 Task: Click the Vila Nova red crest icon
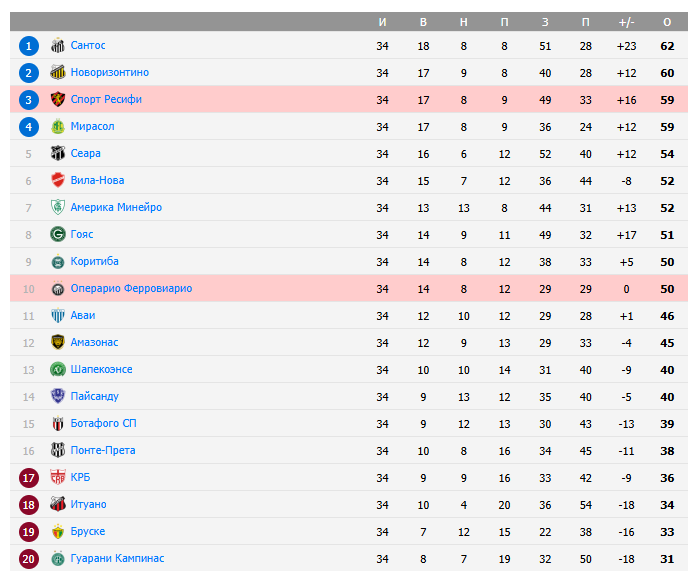coord(57,181)
